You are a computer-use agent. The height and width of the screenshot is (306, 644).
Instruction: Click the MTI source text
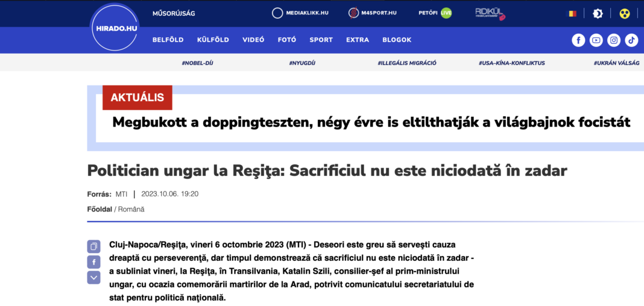(x=121, y=194)
